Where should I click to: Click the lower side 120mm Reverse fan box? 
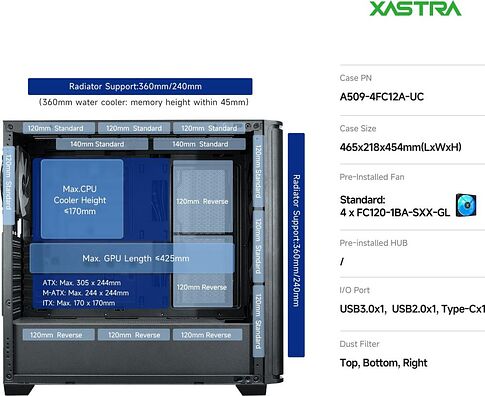203,271
